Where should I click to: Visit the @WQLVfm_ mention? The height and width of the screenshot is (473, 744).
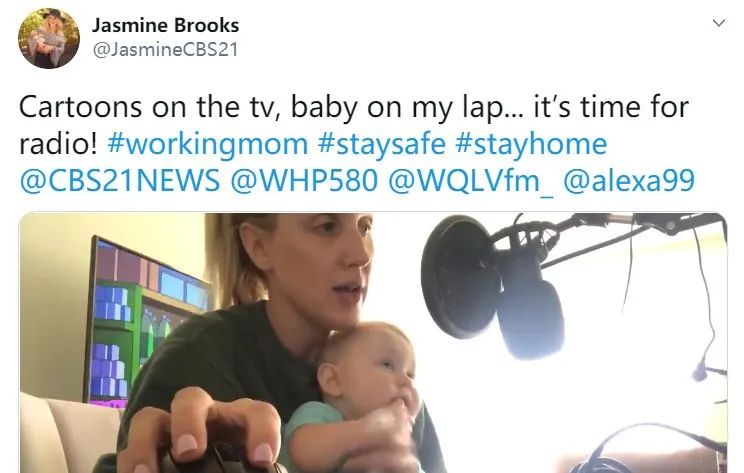coord(471,181)
